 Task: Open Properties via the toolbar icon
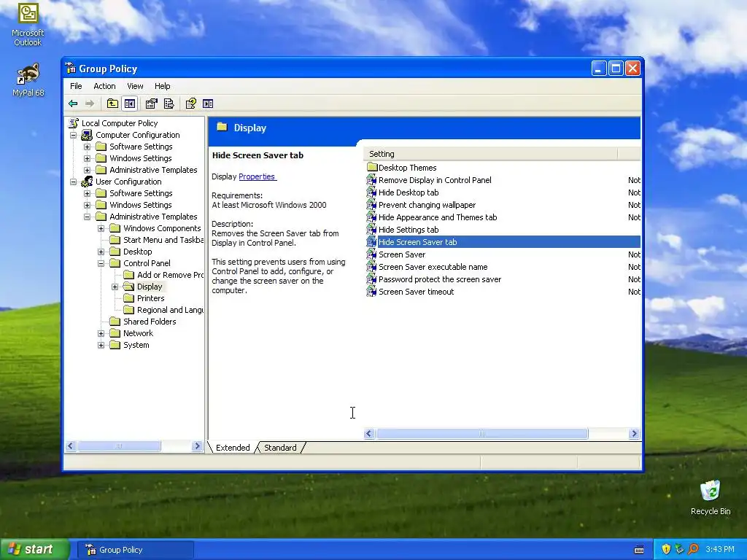coord(152,104)
